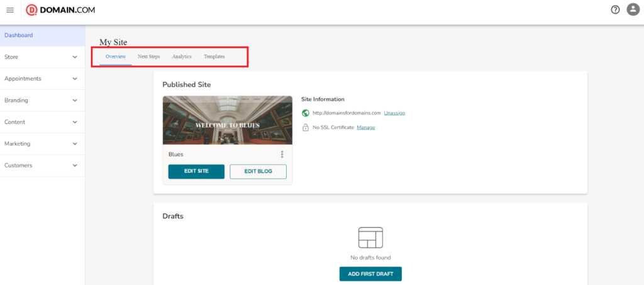Open the Welcome to Blues site thumbnail
The width and height of the screenshot is (644, 285).
click(x=228, y=120)
